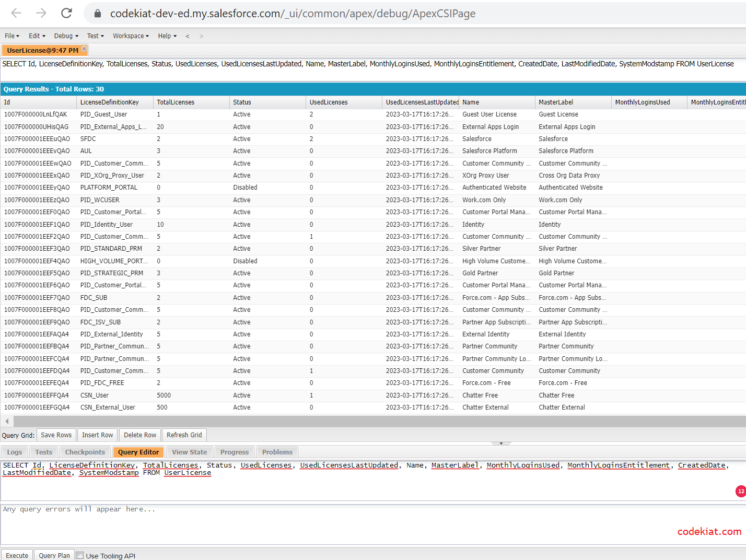The image size is (746, 560).
Task: Open the Help menu
Action: (x=168, y=36)
